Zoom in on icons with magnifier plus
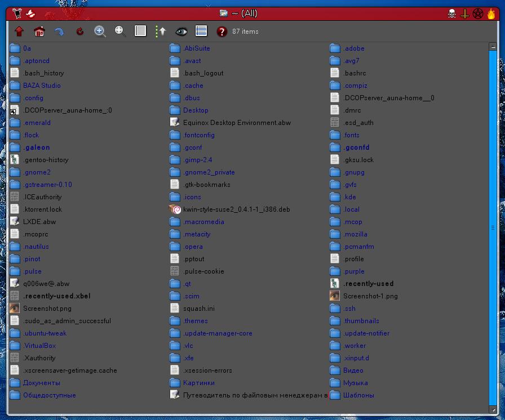Screen dimensions: 505x420 (x=100, y=31)
